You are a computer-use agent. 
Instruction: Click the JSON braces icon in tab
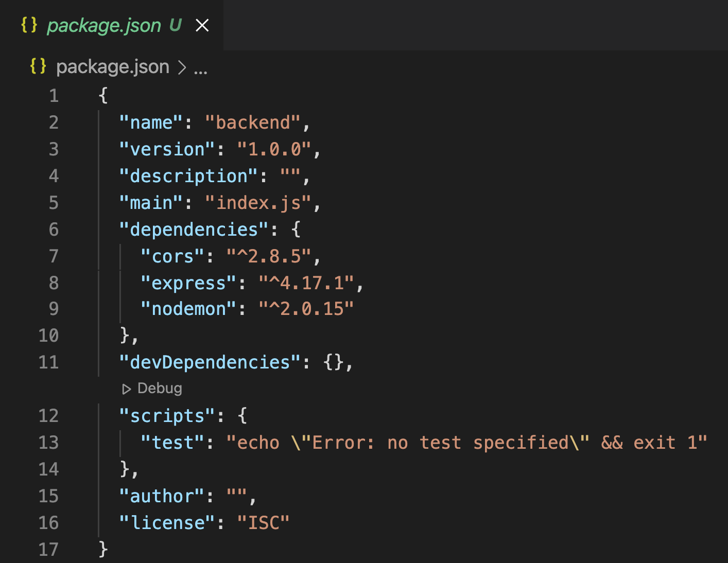pos(29,25)
